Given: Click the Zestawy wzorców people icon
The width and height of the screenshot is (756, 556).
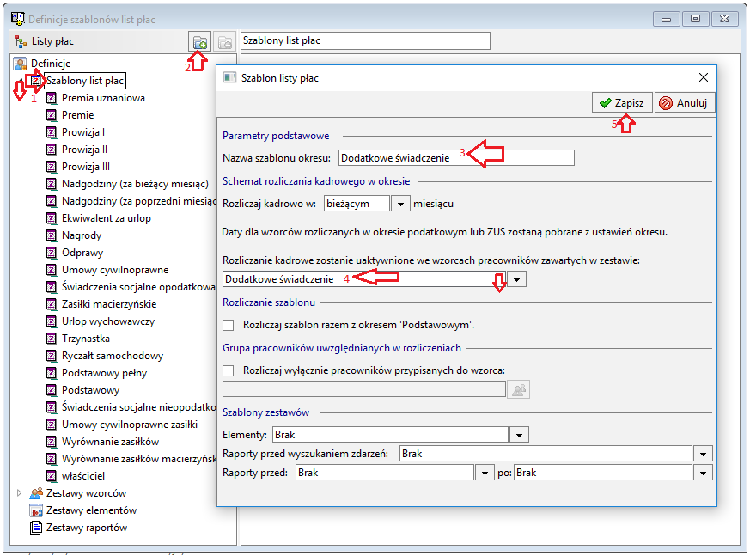Looking at the screenshot, I should click(36, 493).
